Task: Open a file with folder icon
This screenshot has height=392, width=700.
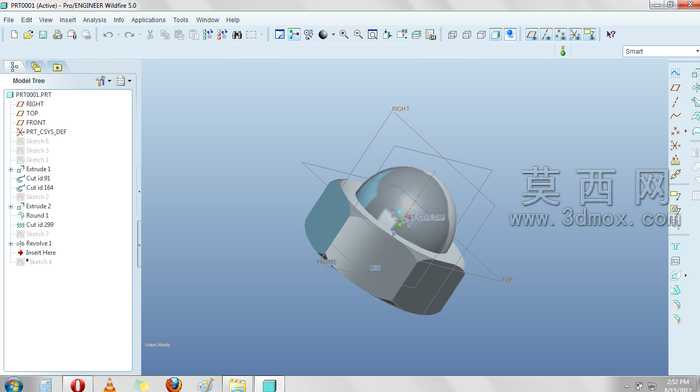Action: point(28,35)
